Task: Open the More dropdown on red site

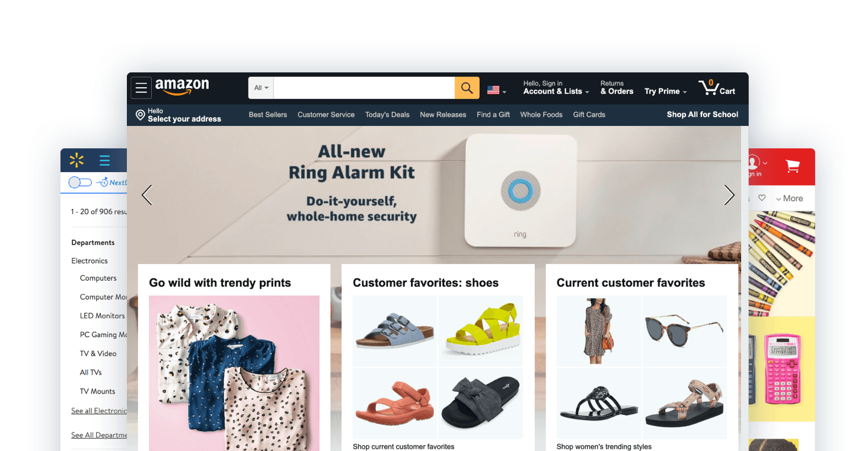Action: [790, 198]
